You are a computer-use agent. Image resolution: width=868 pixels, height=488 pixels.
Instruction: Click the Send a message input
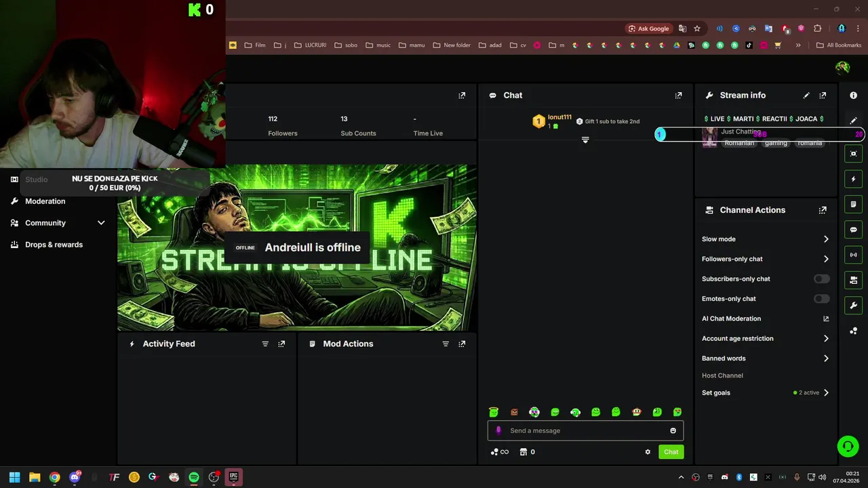[x=585, y=430]
